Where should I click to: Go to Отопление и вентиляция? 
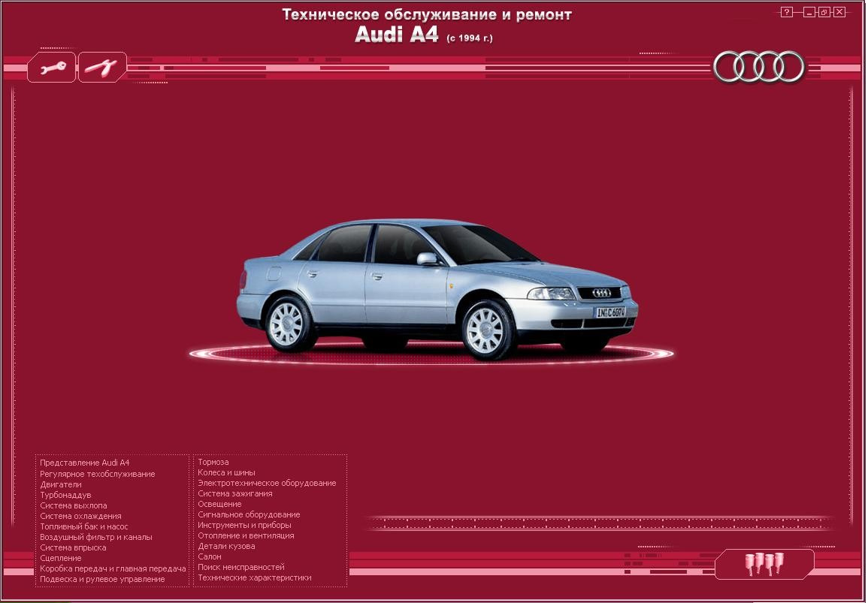[246, 535]
